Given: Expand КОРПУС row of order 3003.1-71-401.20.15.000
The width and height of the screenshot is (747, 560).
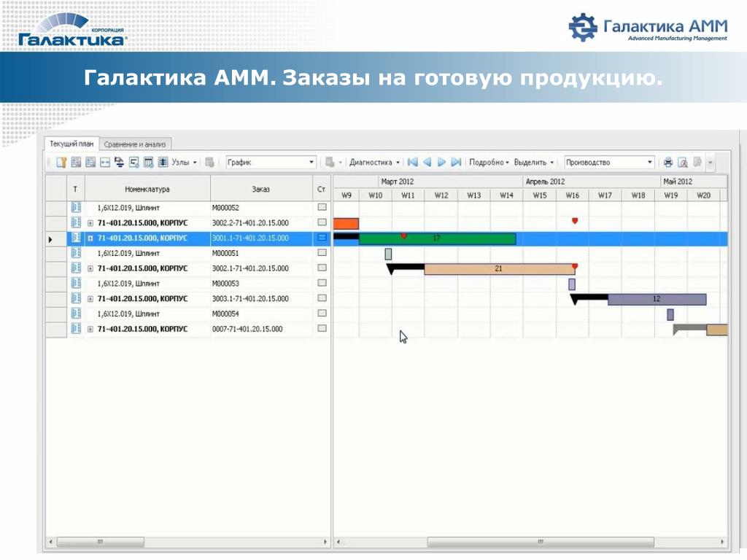Looking at the screenshot, I should point(90,299).
